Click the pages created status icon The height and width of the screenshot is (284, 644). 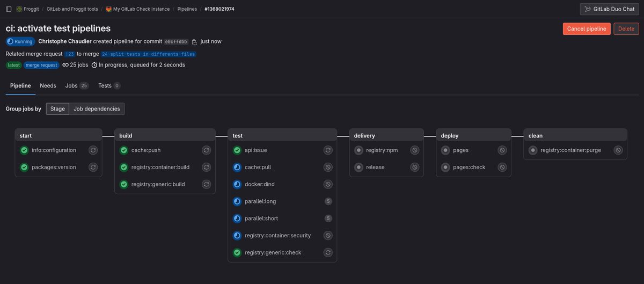[445, 150]
